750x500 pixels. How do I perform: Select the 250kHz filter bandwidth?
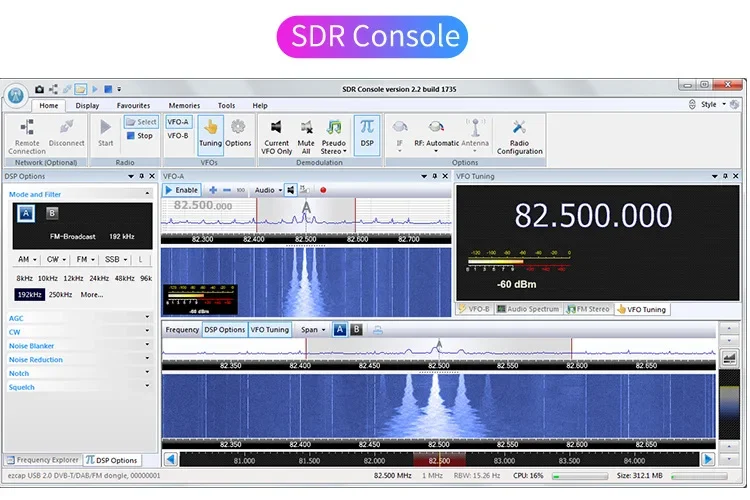(x=60, y=294)
